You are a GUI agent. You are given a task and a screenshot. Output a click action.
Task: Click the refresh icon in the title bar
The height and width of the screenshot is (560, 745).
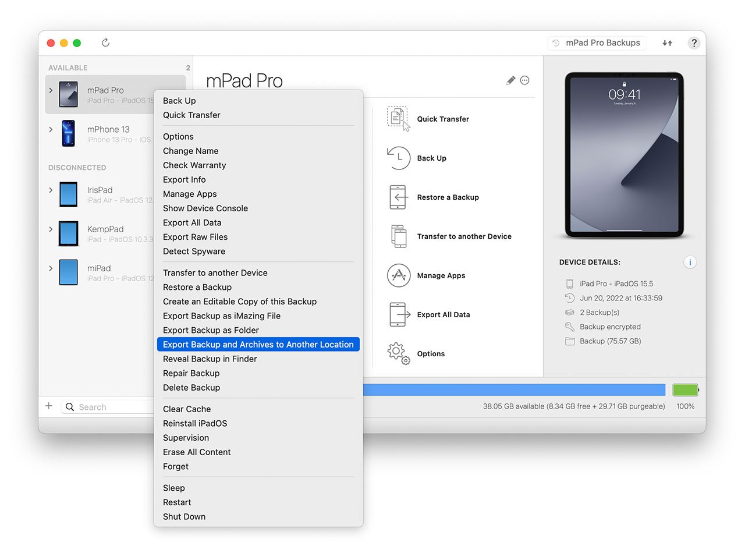click(x=105, y=42)
